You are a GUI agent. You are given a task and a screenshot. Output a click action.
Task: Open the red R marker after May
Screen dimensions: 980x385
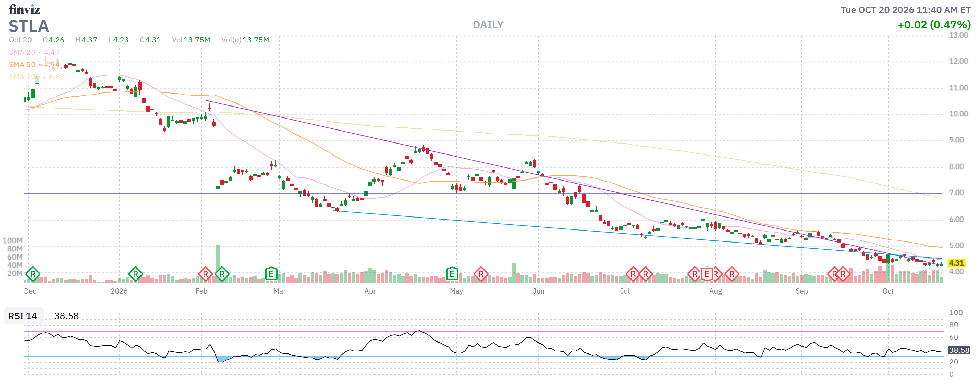click(x=481, y=274)
